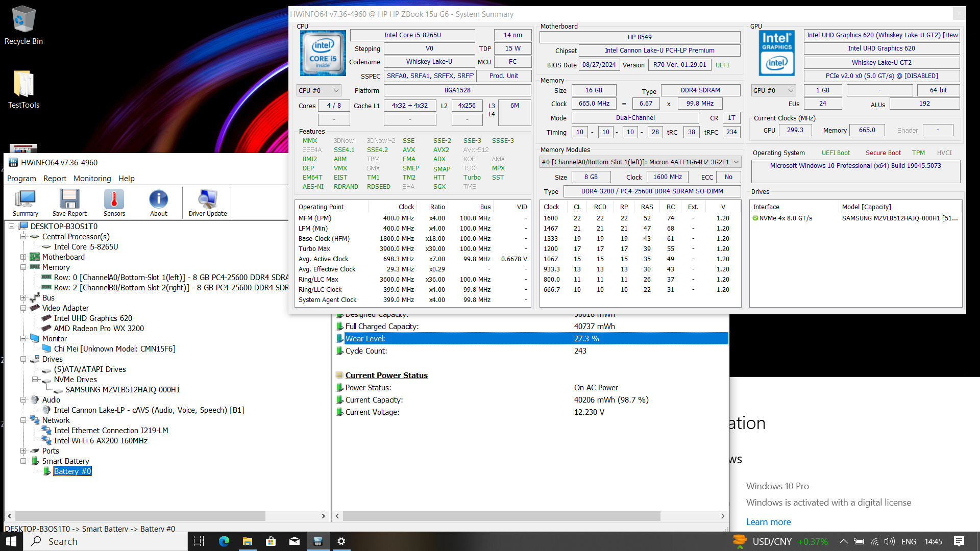Open the Report menu
980x551 pixels.
pyautogui.click(x=55, y=179)
